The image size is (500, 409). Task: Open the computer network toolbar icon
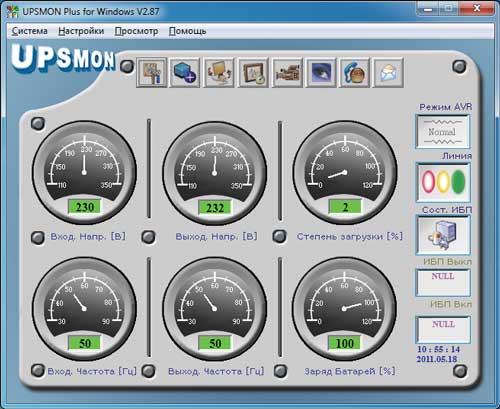pos(219,73)
